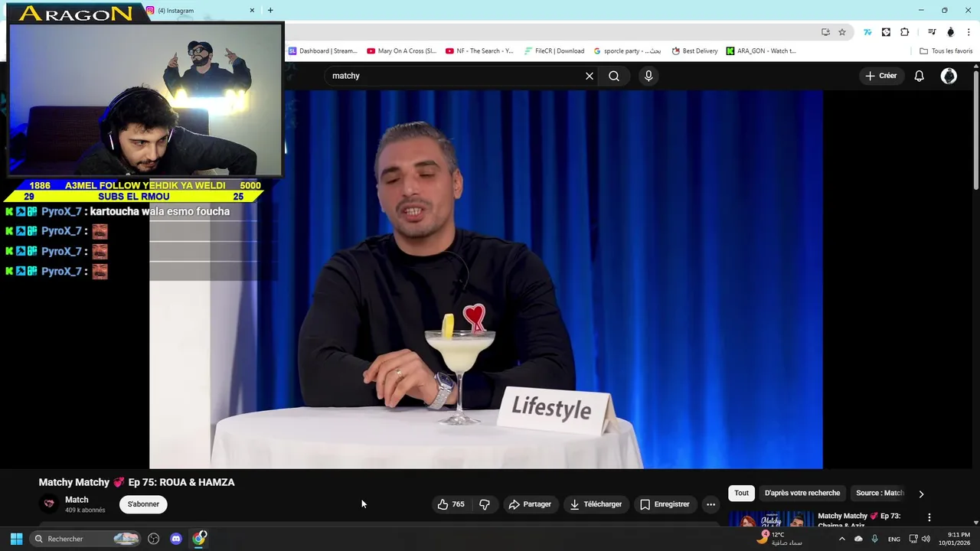Show hidden tray icons chevron

point(841,539)
